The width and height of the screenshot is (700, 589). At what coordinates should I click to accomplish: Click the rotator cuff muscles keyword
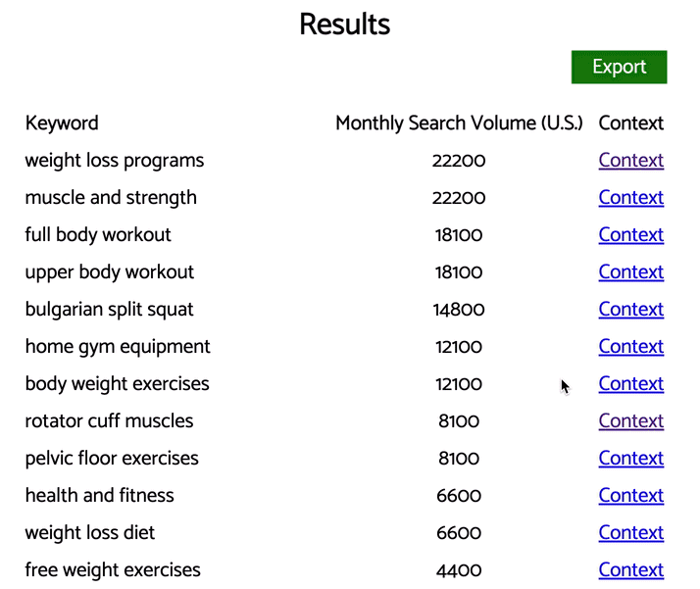click(x=109, y=421)
